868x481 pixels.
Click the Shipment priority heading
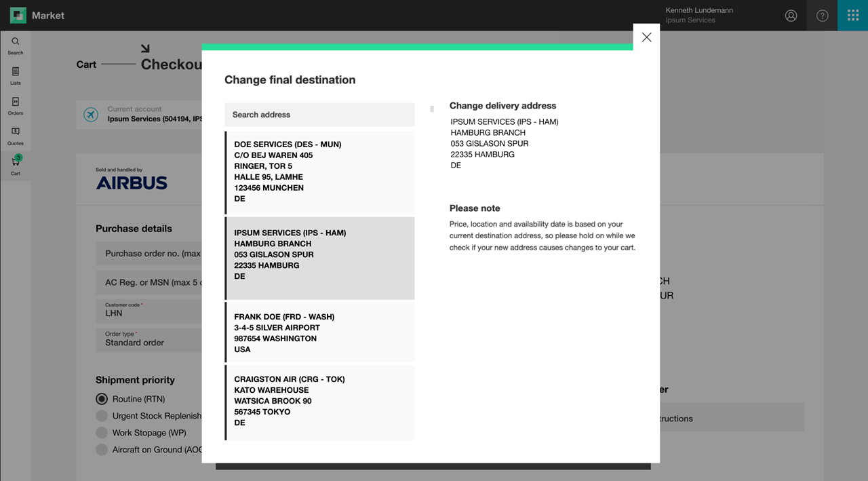tap(135, 380)
